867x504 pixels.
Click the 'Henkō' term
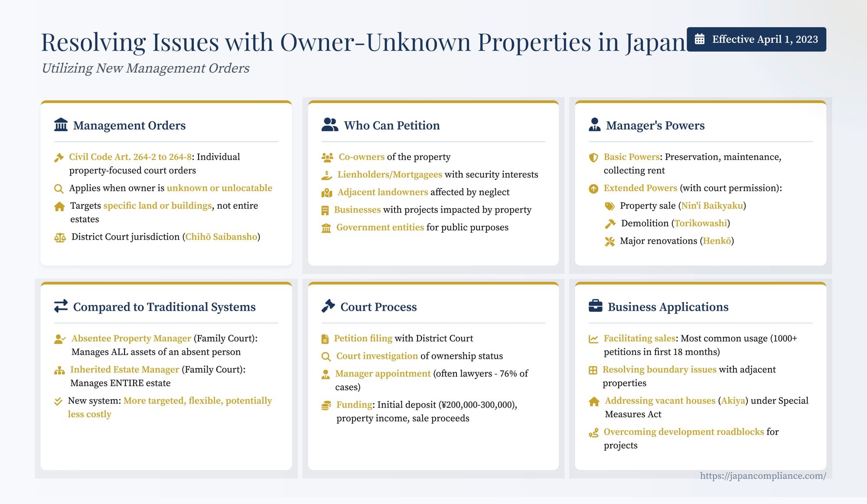point(717,241)
